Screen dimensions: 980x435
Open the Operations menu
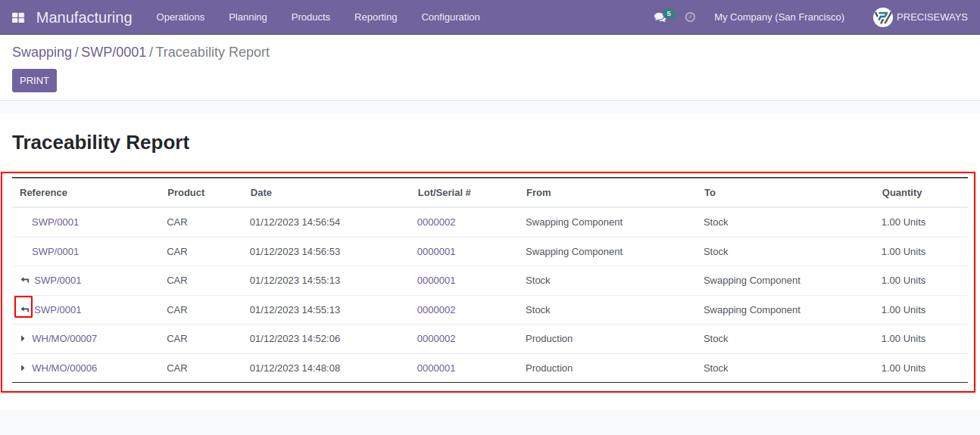180,17
